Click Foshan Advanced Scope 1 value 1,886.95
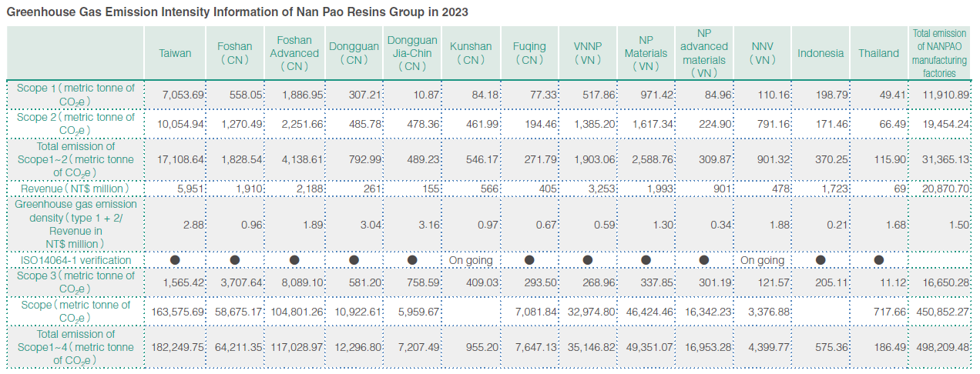This screenshot has width=980, height=374. [x=300, y=95]
